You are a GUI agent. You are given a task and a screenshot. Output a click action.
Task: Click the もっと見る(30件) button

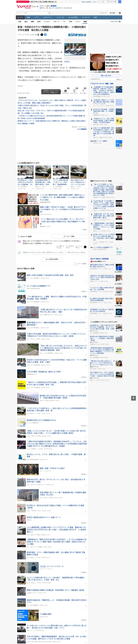pos(52,259)
